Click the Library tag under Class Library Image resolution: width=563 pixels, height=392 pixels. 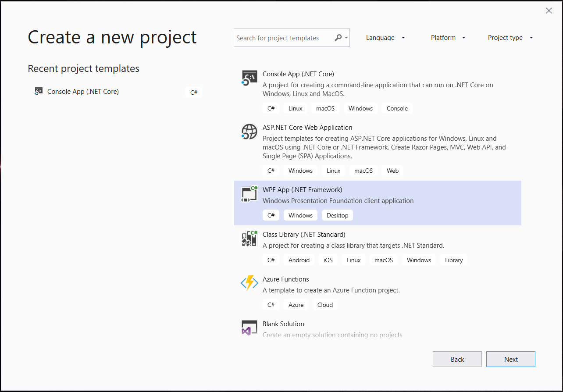coord(454,260)
